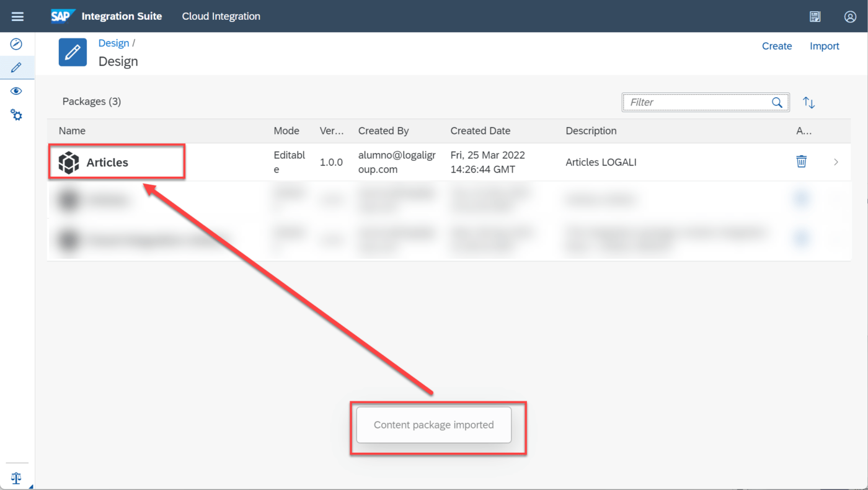Open the notifications icon in top bar
The height and width of the screenshot is (490, 868).
(815, 17)
